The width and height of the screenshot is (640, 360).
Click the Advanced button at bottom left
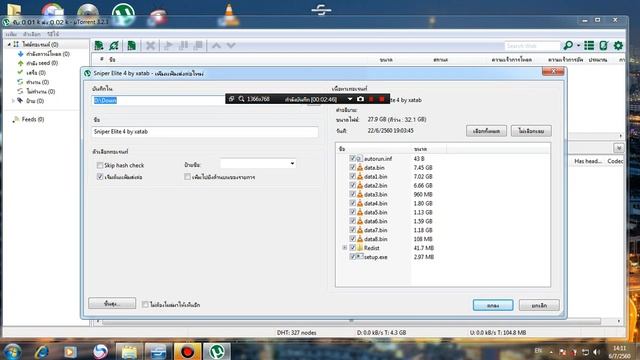pos(112,303)
